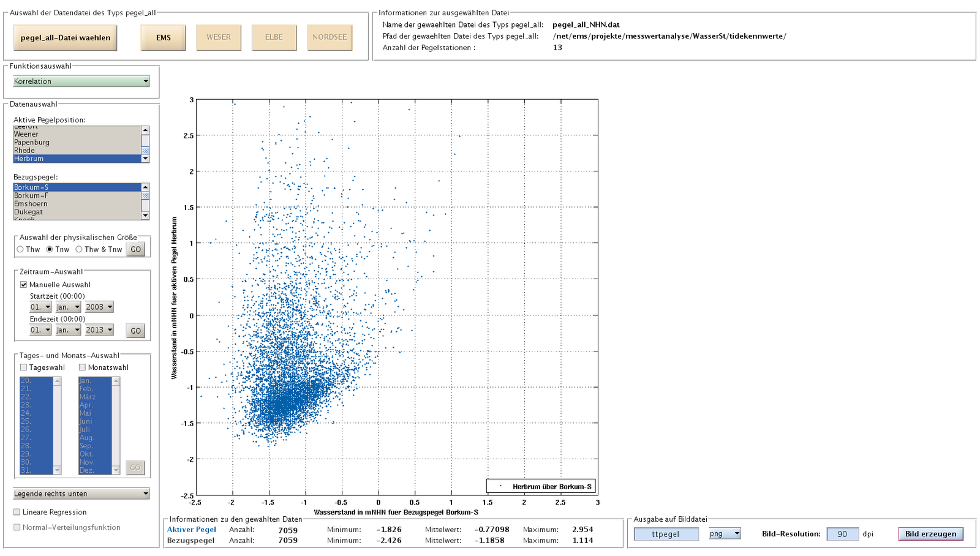980x556 pixels.
Task: Click the pegel_all-Datei waehlen button
Action: click(66, 37)
